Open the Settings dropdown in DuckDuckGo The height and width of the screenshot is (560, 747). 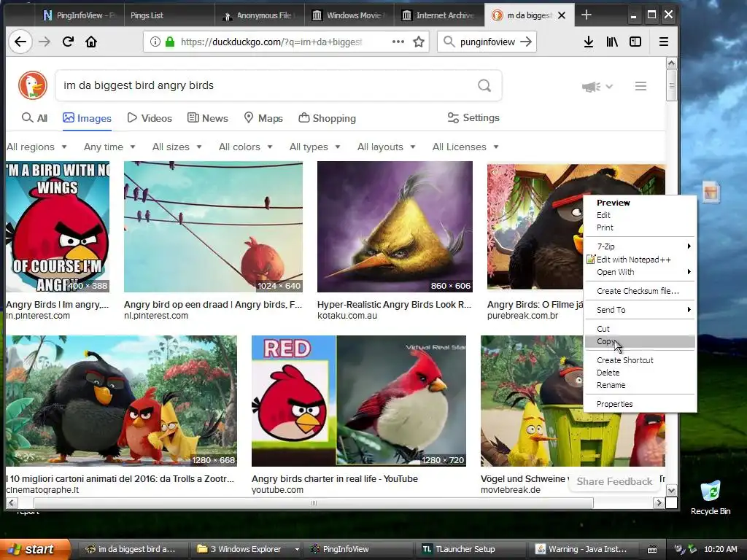pyautogui.click(x=473, y=117)
